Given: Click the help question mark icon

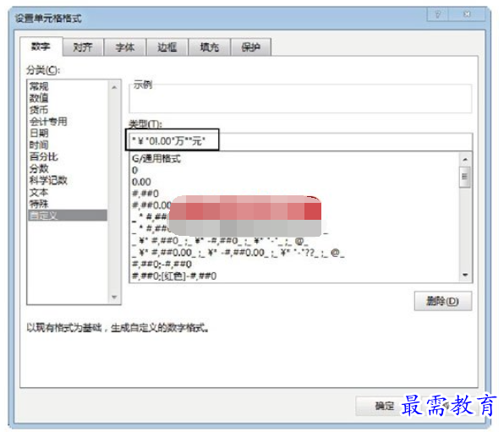Looking at the screenshot, I should click(437, 14).
